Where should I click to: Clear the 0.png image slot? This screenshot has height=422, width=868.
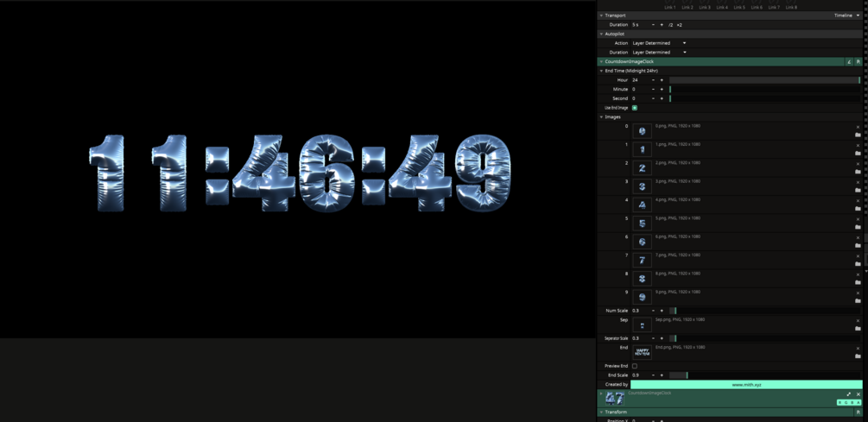click(858, 127)
